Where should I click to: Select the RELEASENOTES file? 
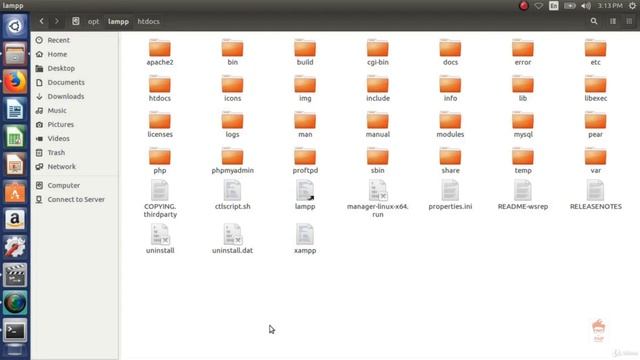pos(596,195)
